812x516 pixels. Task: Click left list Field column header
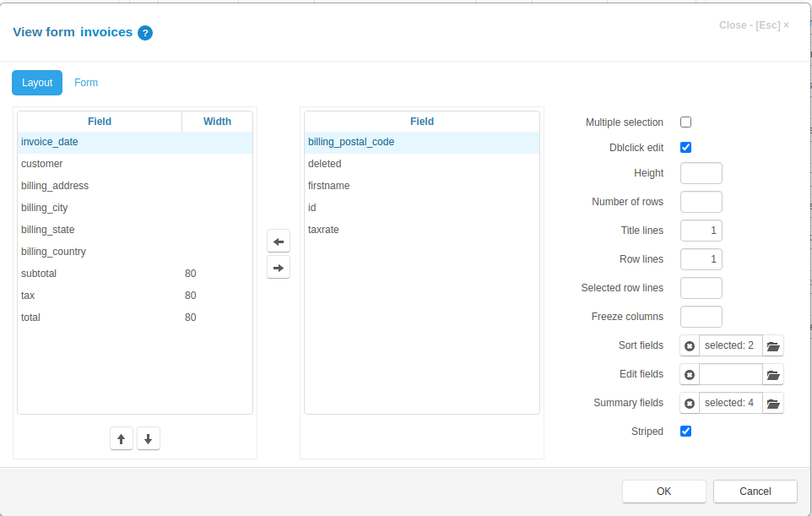[x=100, y=122]
